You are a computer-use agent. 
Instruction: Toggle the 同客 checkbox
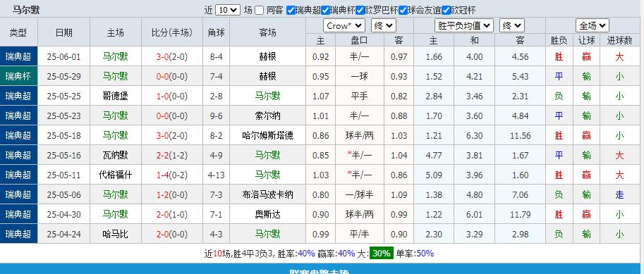(x=259, y=11)
